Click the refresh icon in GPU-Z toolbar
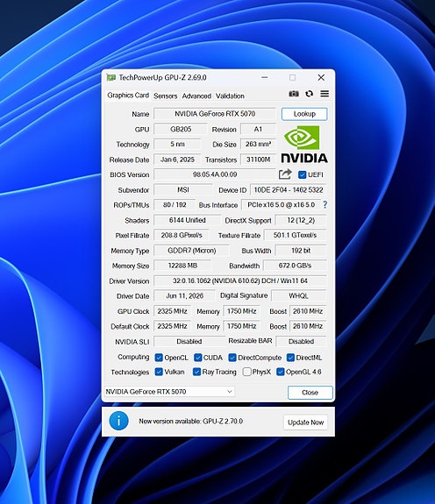This screenshot has width=435, height=504. tap(309, 94)
